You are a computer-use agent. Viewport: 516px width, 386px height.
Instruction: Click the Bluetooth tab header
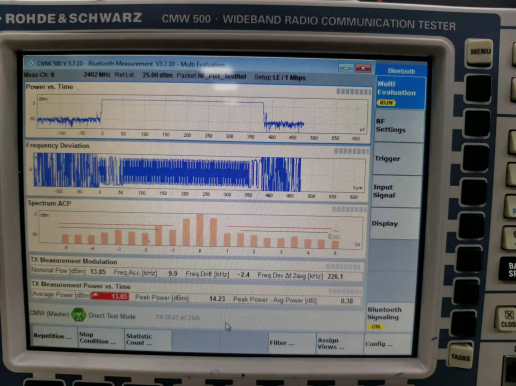(401, 71)
